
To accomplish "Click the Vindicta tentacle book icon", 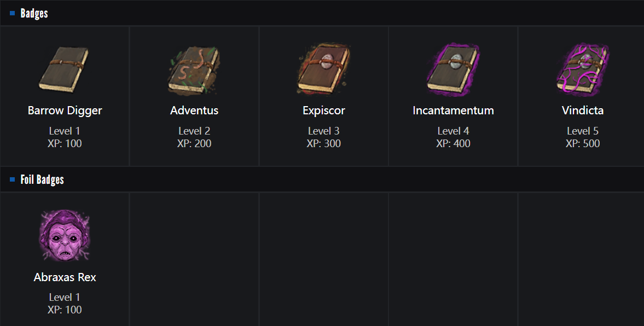I will tap(583, 69).
